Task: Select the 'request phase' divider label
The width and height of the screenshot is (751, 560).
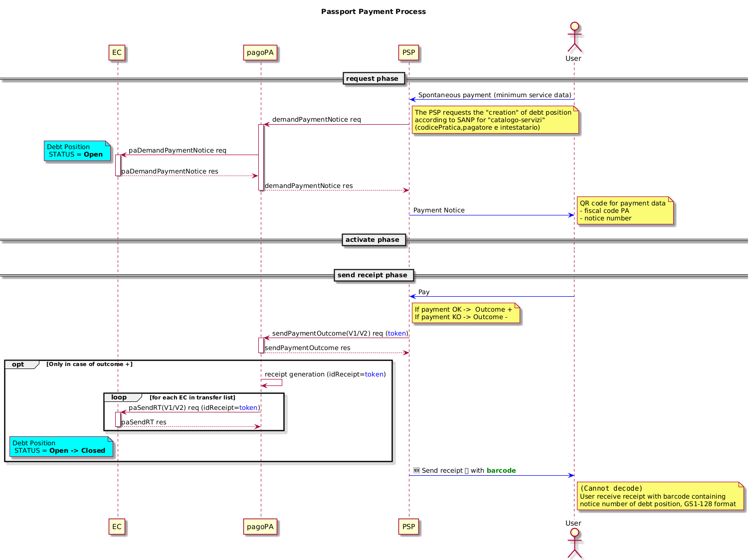Action: coord(373,79)
